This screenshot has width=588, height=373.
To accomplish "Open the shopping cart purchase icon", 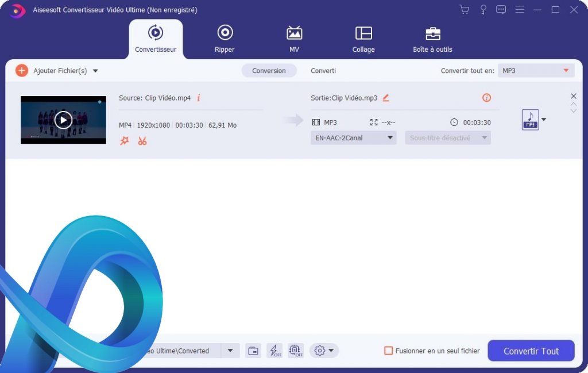I will [464, 10].
